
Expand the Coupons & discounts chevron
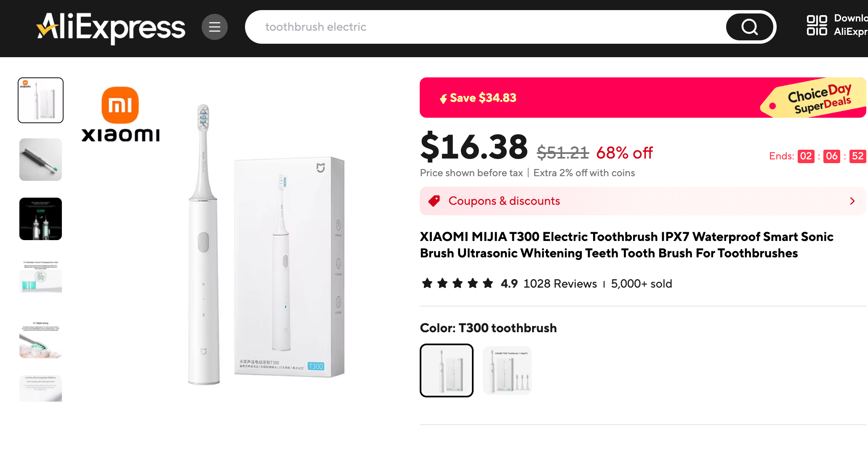point(852,201)
